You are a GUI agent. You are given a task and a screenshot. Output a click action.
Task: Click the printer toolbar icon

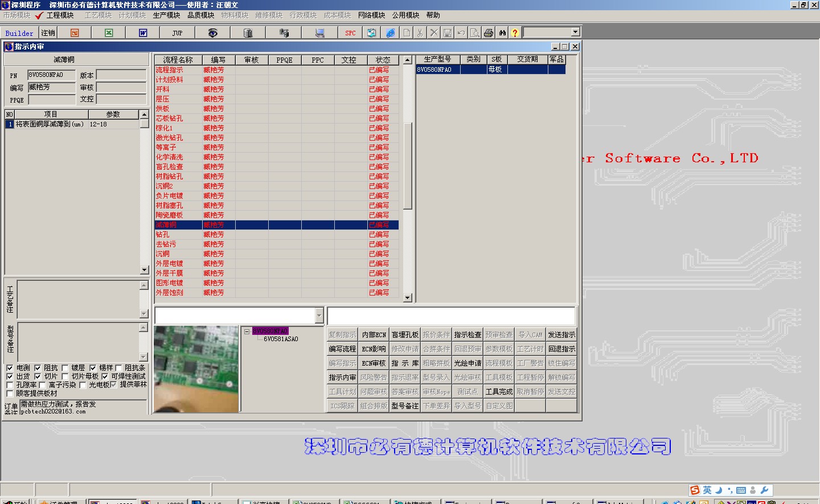pos(489,33)
